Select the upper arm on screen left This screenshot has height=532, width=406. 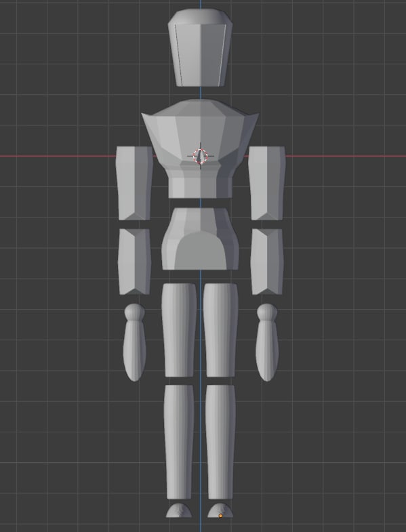point(134,183)
